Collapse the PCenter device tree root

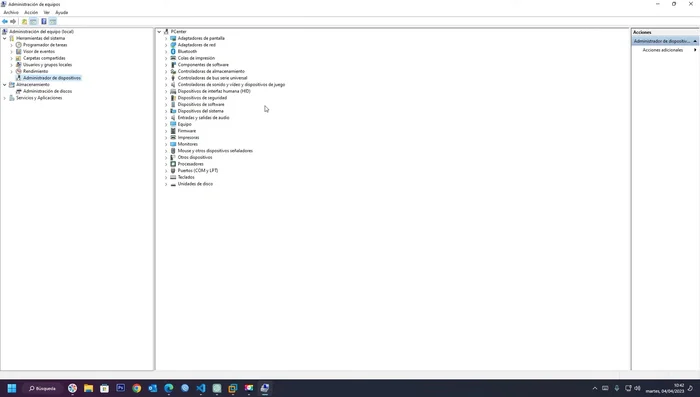pyautogui.click(x=159, y=32)
